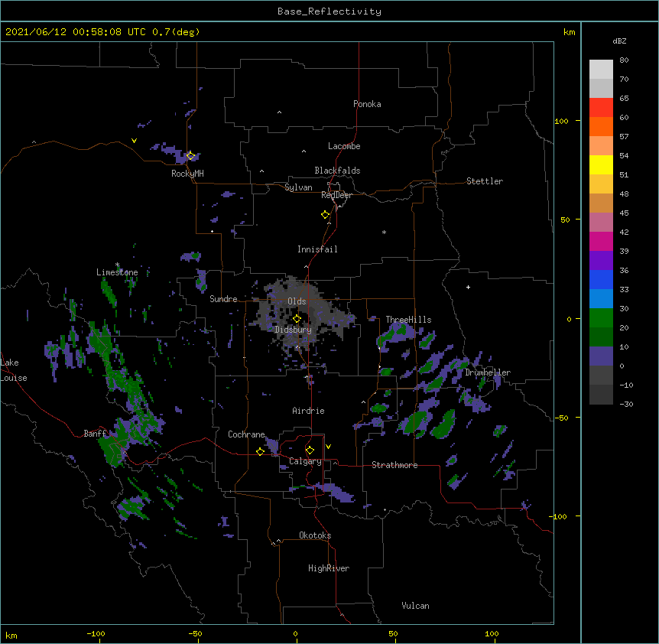Select the Lake Louise label
The height and width of the screenshot is (644, 659).
point(14,370)
